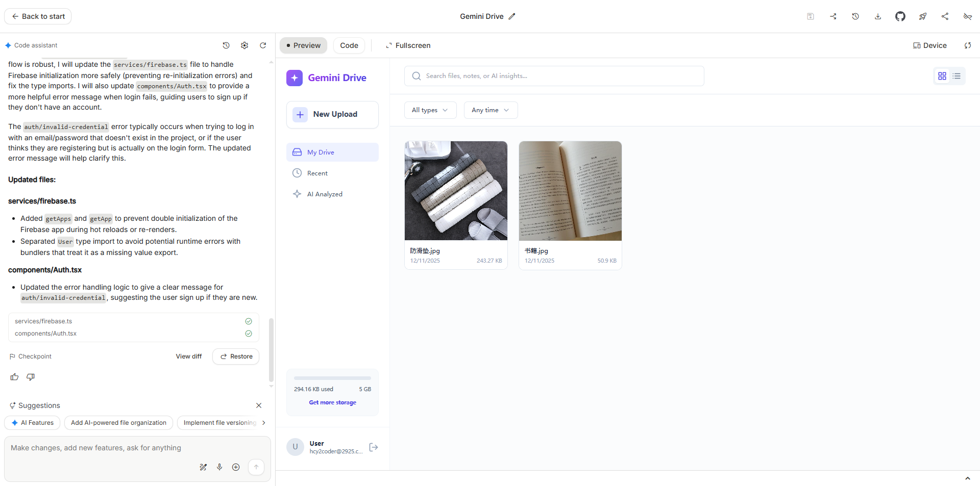The width and height of the screenshot is (980, 486).
Task: Go Back to start
Action: click(x=38, y=16)
